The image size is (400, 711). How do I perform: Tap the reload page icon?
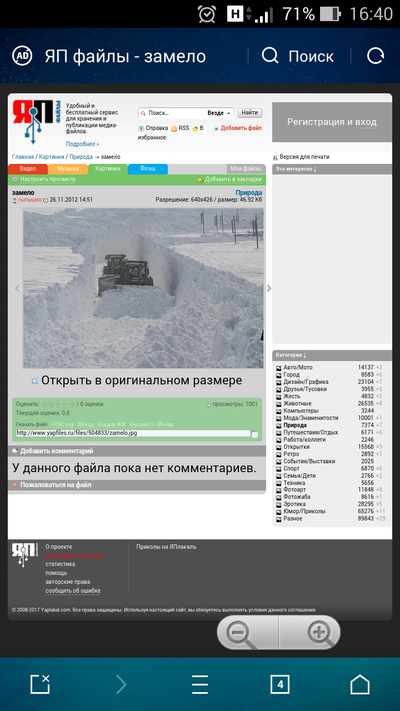(x=375, y=56)
